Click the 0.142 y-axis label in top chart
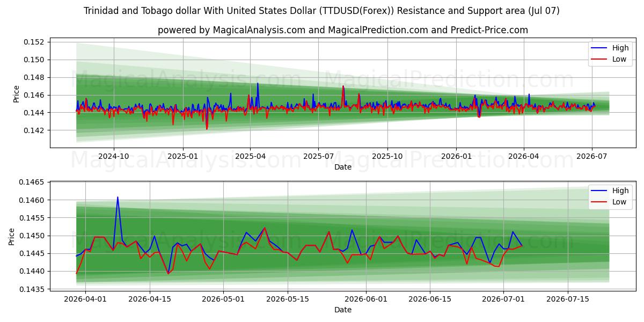The height and width of the screenshot is (322, 644). pos(34,130)
